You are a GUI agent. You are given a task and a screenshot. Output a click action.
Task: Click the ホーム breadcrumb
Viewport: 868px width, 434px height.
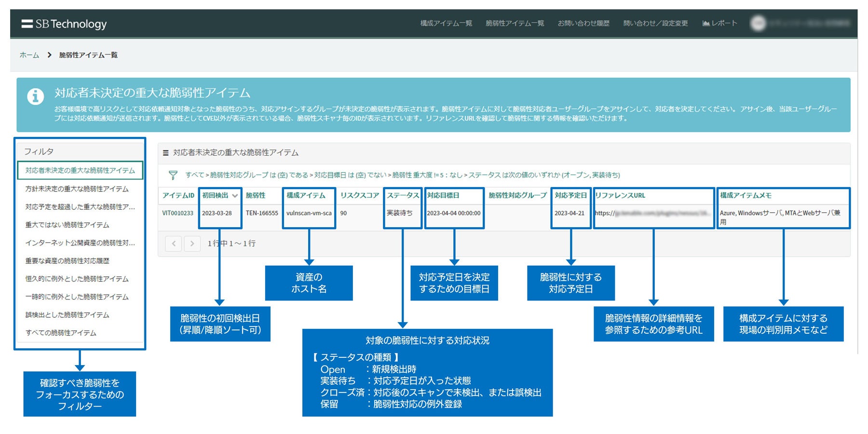click(29, 55)
